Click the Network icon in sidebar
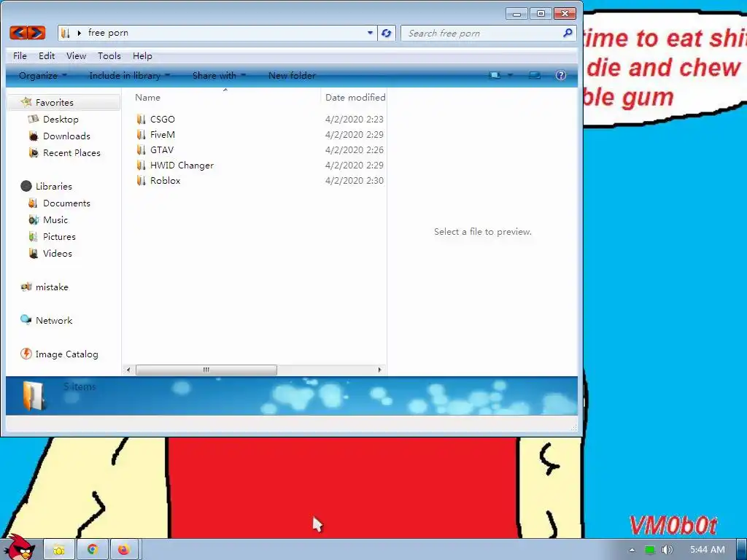The height and width of the screenshot is (560, 747). (x=26, y=319)
